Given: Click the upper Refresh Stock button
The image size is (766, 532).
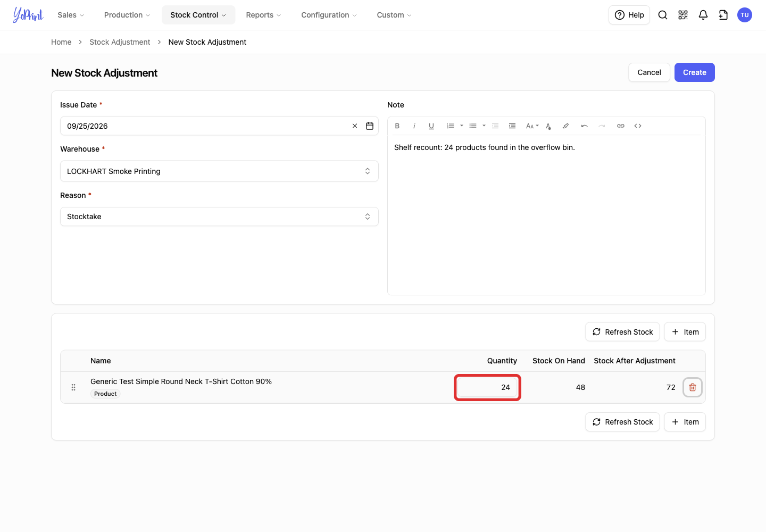Looking at the screenshot, I should tap(623, 332).
